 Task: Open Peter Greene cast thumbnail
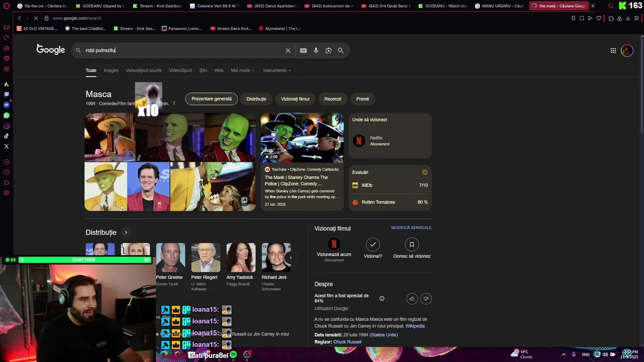pyautogui.click(x=170, y=257)
